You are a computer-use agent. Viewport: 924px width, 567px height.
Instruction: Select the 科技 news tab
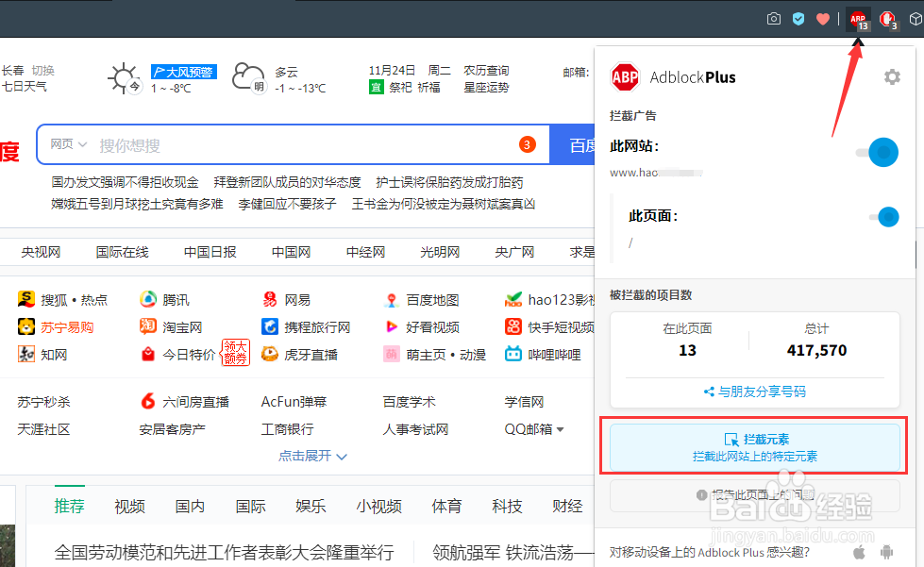point(508,506)
